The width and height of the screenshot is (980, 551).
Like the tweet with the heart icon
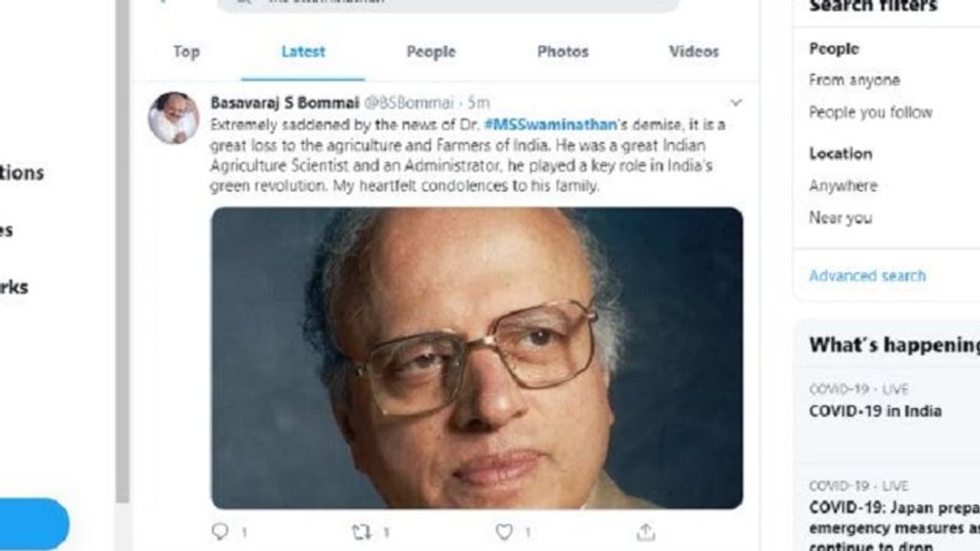[x=504, y=531]
